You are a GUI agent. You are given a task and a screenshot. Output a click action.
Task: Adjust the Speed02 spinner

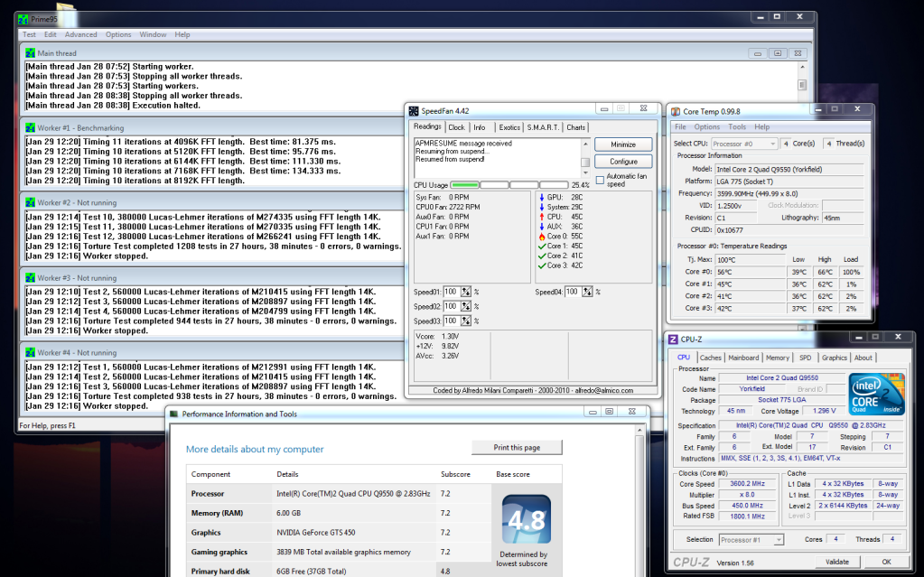466,306
